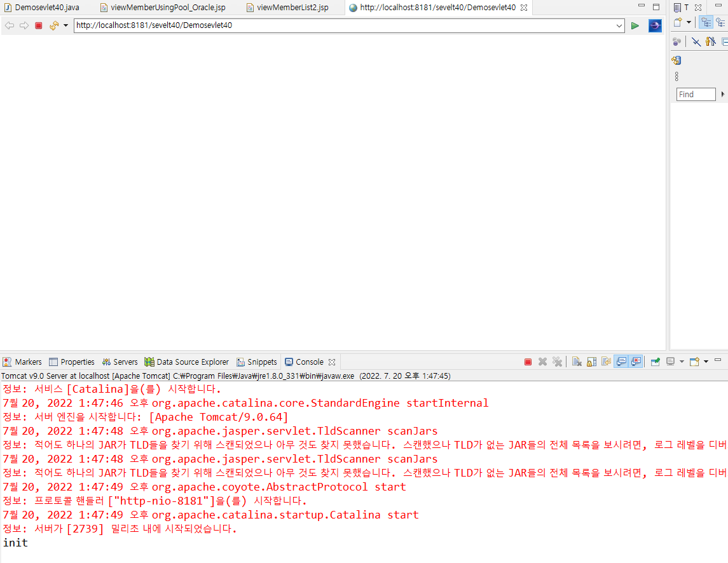
Task: Refresh the browser page
Action: 54,25
